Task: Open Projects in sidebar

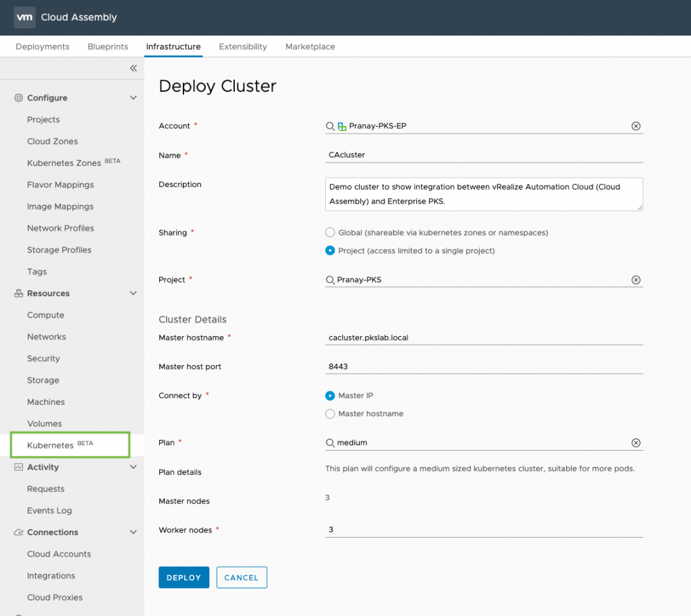Action: [x=43, y=120]
